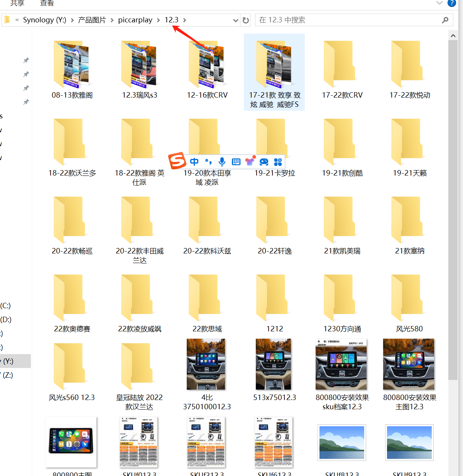The width and height of the screenshot is (463, 476).
Task: Open the address bar history dropdown
Action: coord(236,20)
